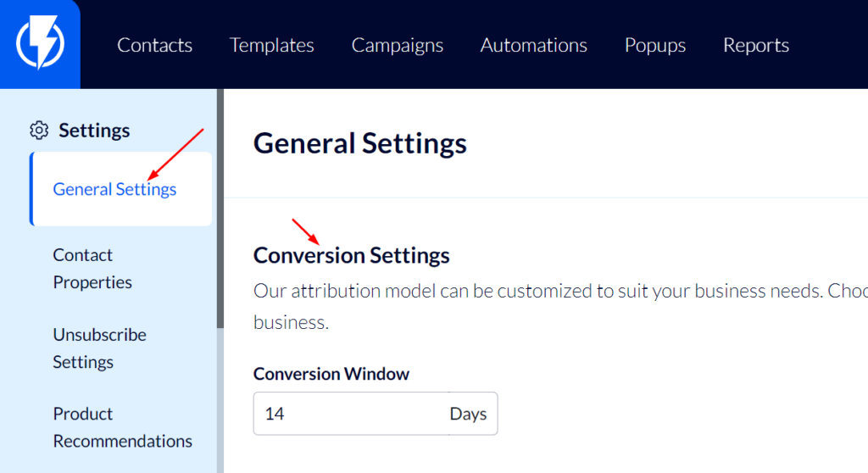Go to the Templates section
The width and height of the screenshot is (868, 473).
[x=271, y=45]
